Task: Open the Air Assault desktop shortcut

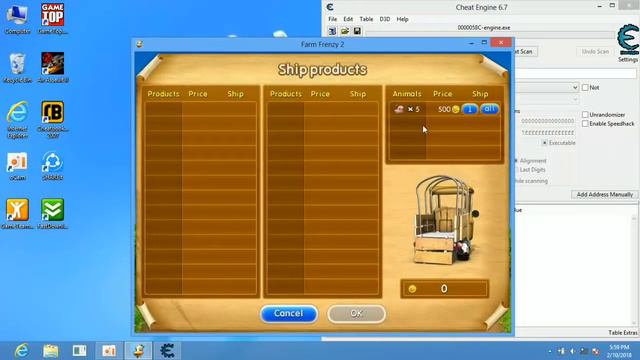Action: click(x=53, y=68)
